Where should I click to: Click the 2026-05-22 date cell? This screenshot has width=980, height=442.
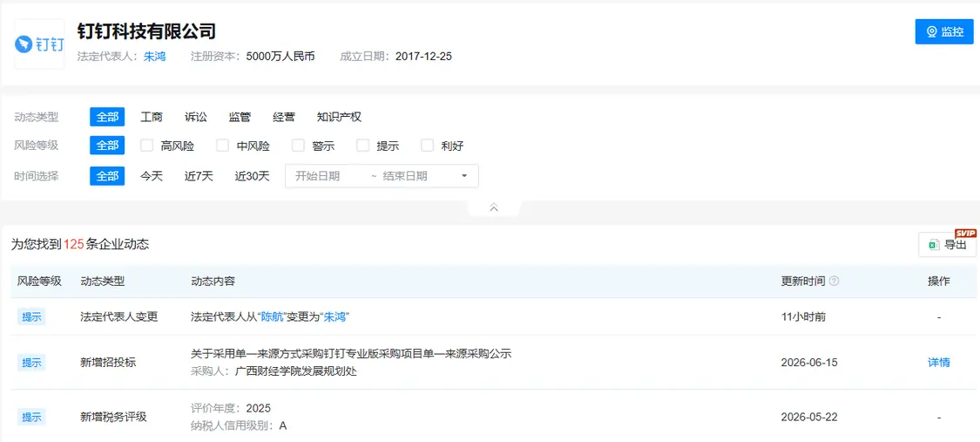click(x=809, y=417)
